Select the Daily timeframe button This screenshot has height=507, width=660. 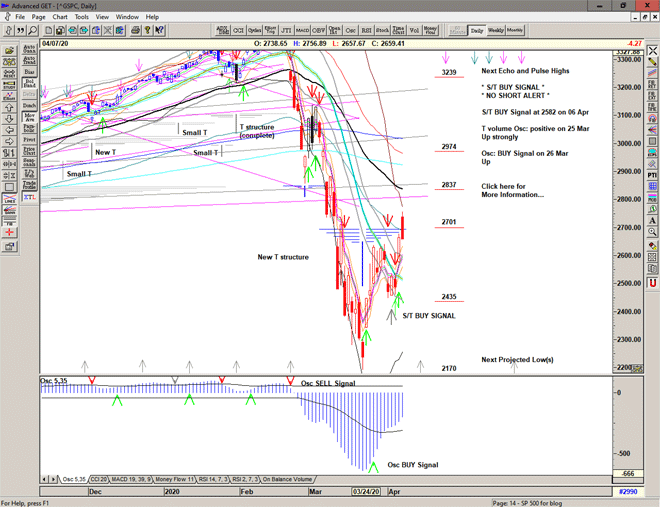477,31
